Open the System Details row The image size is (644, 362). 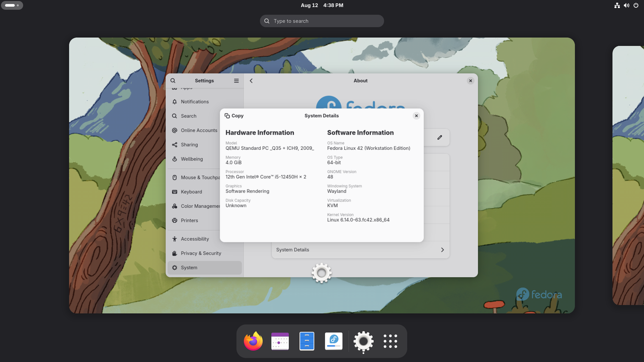360,250
